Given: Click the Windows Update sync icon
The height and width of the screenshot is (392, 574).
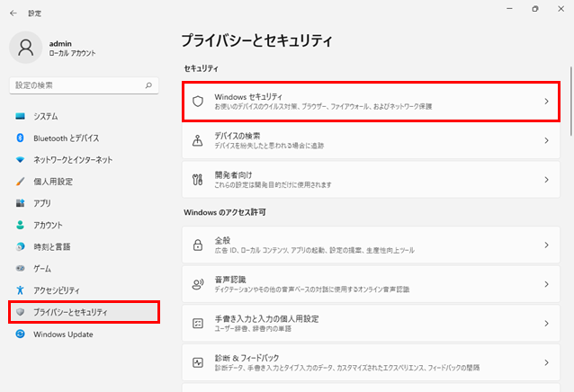Looking at the screenshot, I should coord(20,334).
